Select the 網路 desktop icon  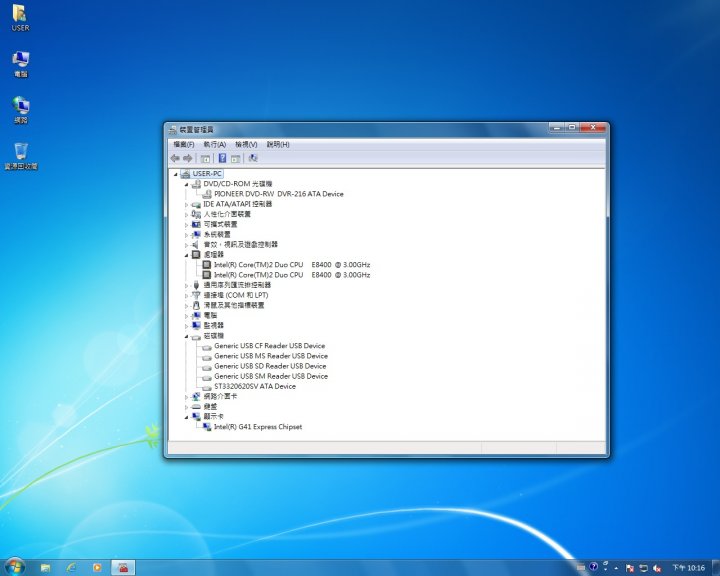(20, 110)
